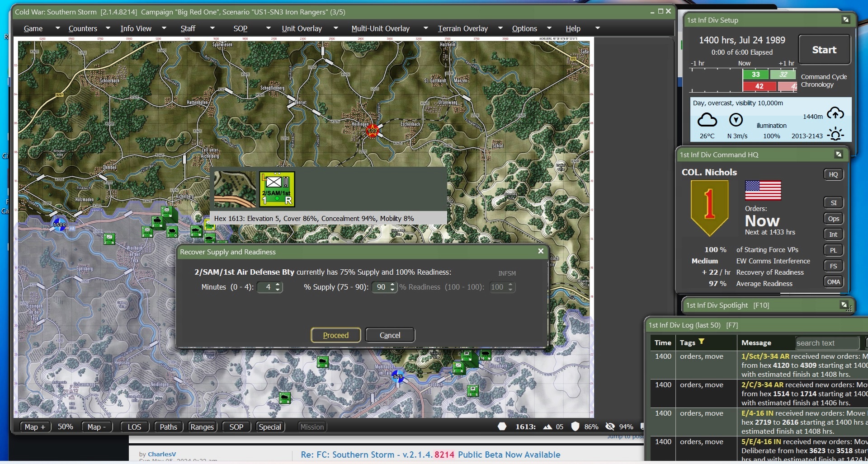Open the Counters menu
This screenshot has height=464, width=868.
click(83, 28)
